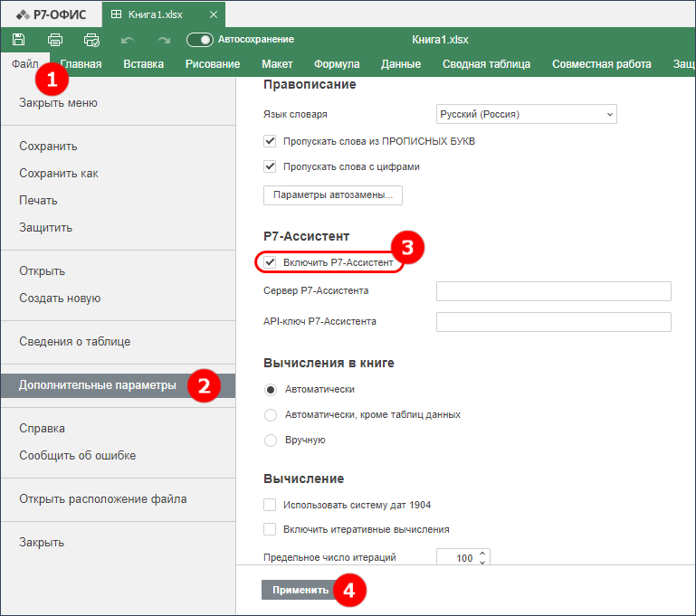Viewport: 696px width, 616px height.
Task: Click the Quick print icon
Action: [92, 40]
